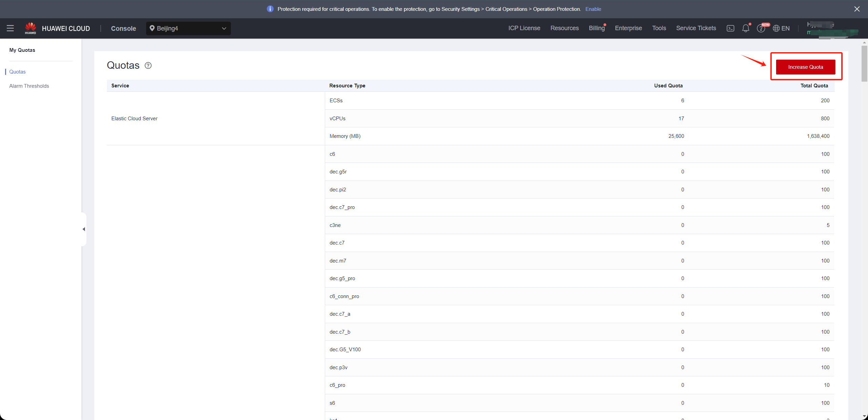The image size is (868, 420).
Task: Click the EN language selector icon
Action: click(782, 28)
